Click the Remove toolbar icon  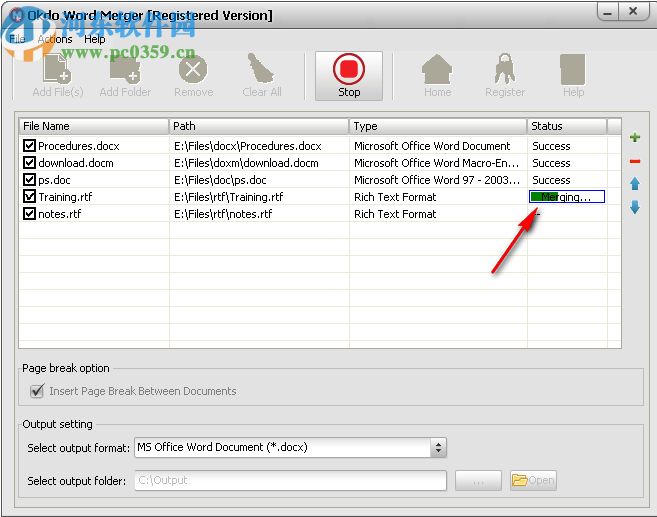[193, 70]
